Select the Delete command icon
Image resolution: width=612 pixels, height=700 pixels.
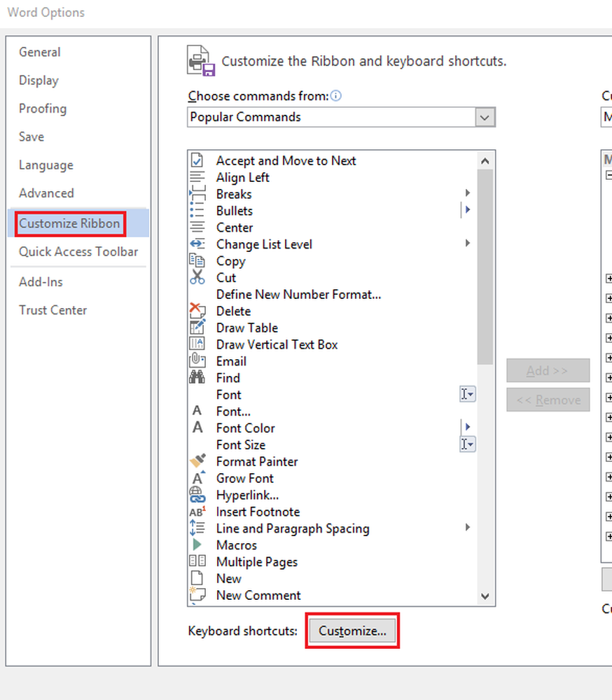tap(197, 311)
